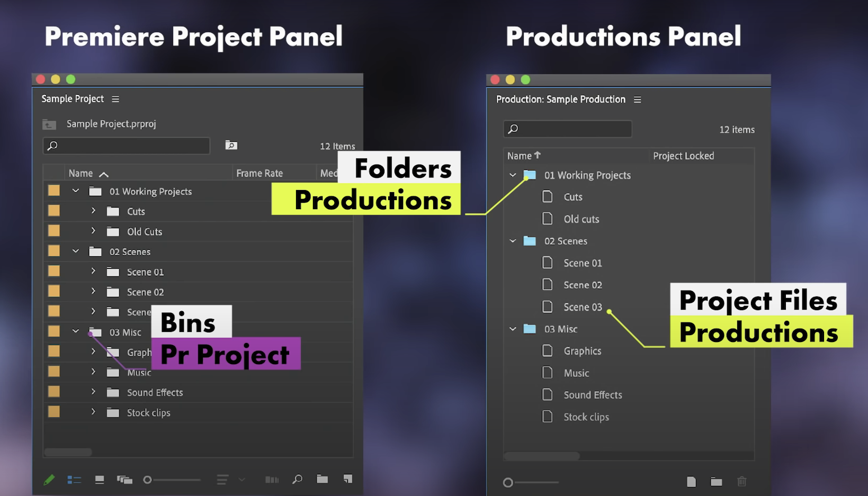
Task: Collapse the 03 Misc folder in Productions panel
Action: coord(513,329)
